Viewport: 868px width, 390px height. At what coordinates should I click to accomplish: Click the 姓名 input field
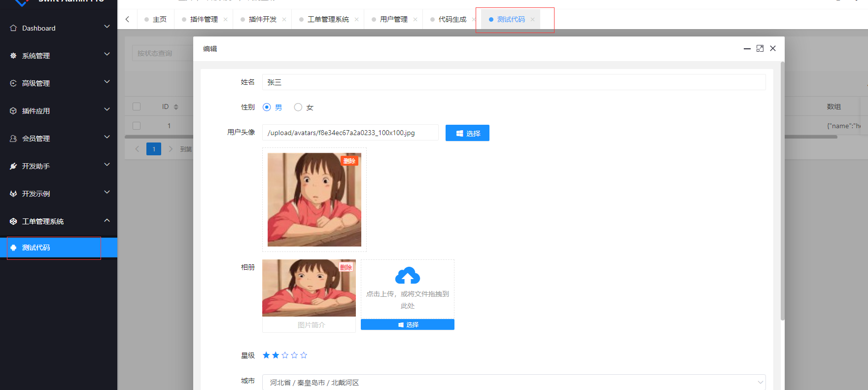[x=514, y=82]
